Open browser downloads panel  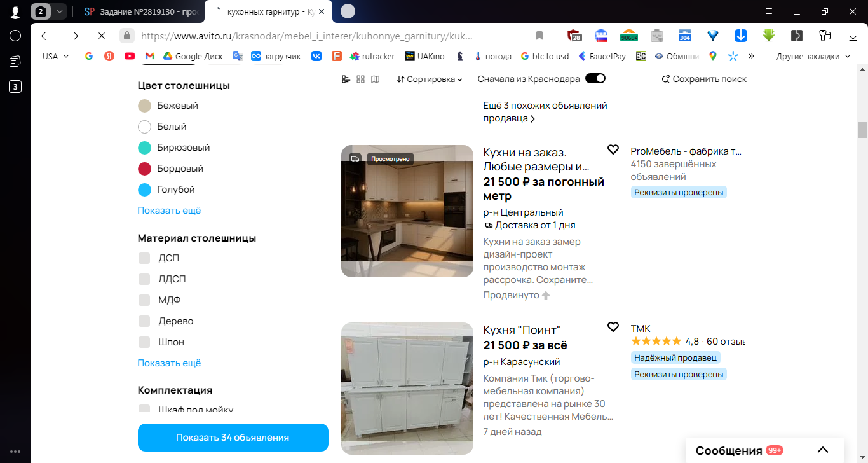click(853, 36)
